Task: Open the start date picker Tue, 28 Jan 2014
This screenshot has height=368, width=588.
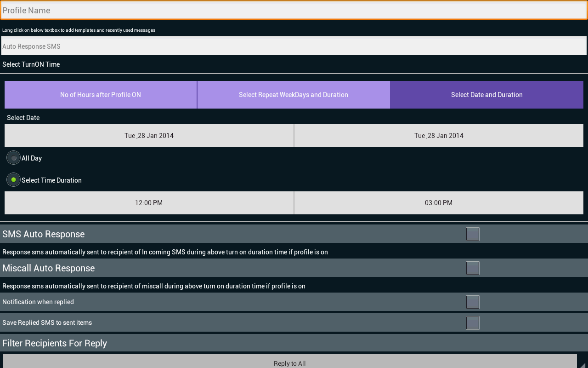Action: (x=149, y=136)
